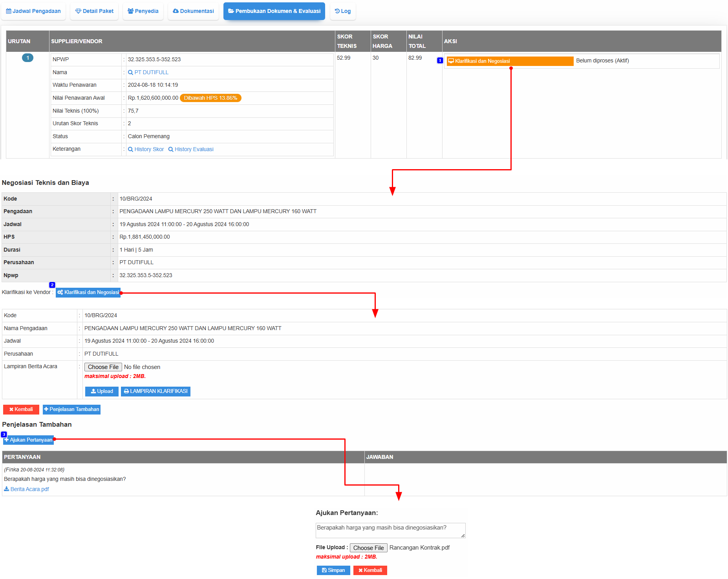Switch to Detail Paket tab
728x579 pixels.
(x=94, y=11)
